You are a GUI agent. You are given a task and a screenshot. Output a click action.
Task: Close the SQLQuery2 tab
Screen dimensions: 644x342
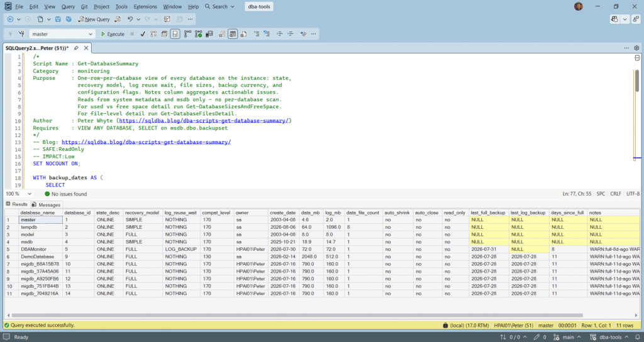tap(86, 48)
